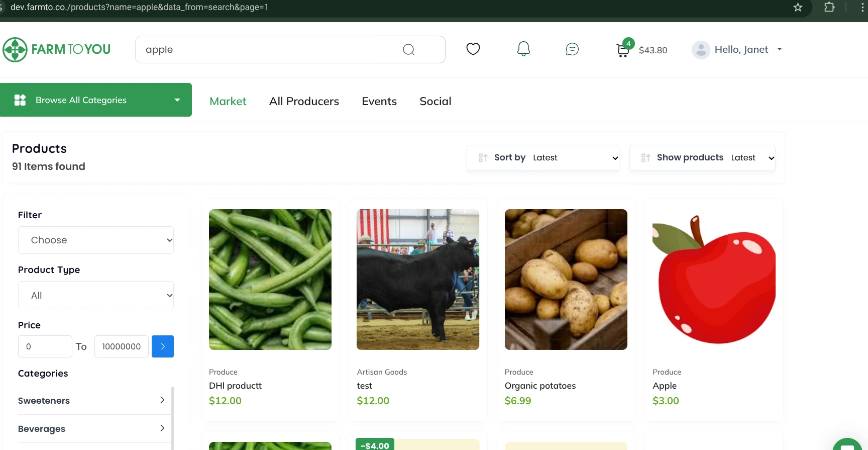868x450 pixels.
Task: Open the wishlist heart icon
Action: (473, 49)
